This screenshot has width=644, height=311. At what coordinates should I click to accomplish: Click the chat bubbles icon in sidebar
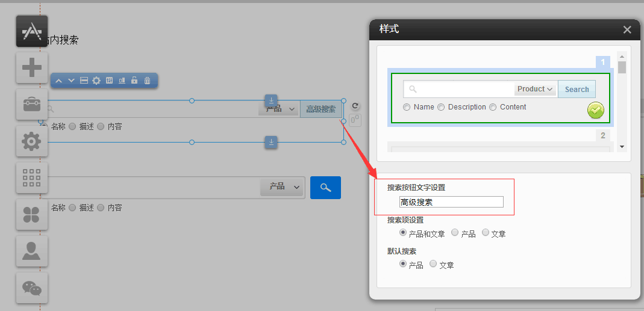pyautogui.click(x=31, y=288)
